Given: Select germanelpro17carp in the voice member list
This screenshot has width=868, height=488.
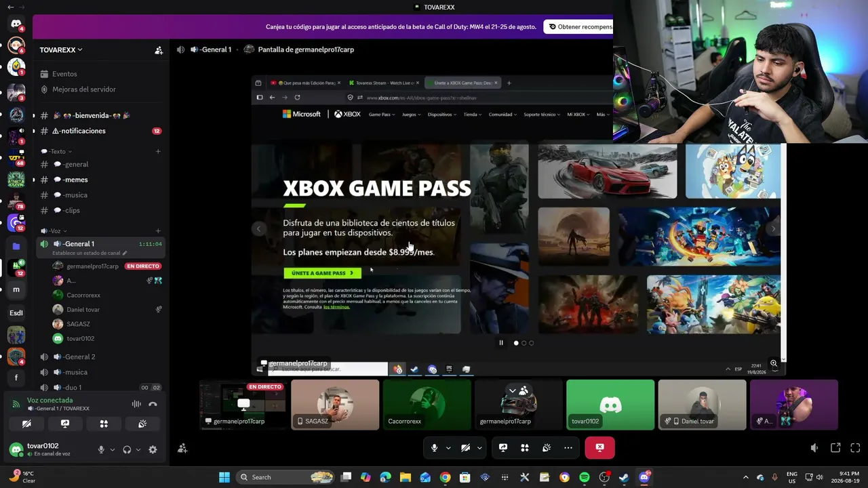Looking at the screenshot, I should click(92, 266).
